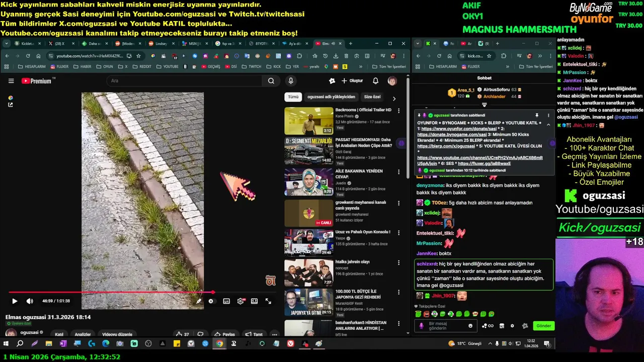Open YouTube notifications bell
The image size is (644, 362).
tap(375, 81)
